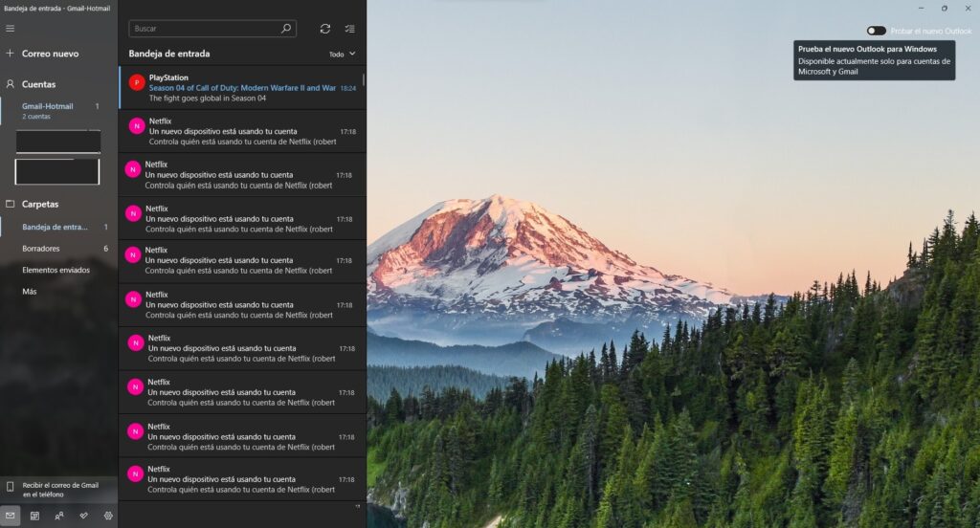This screenshot has width=980, height=528.
Task: Open the Calendar app icon
Action: (x=34, y=516)
